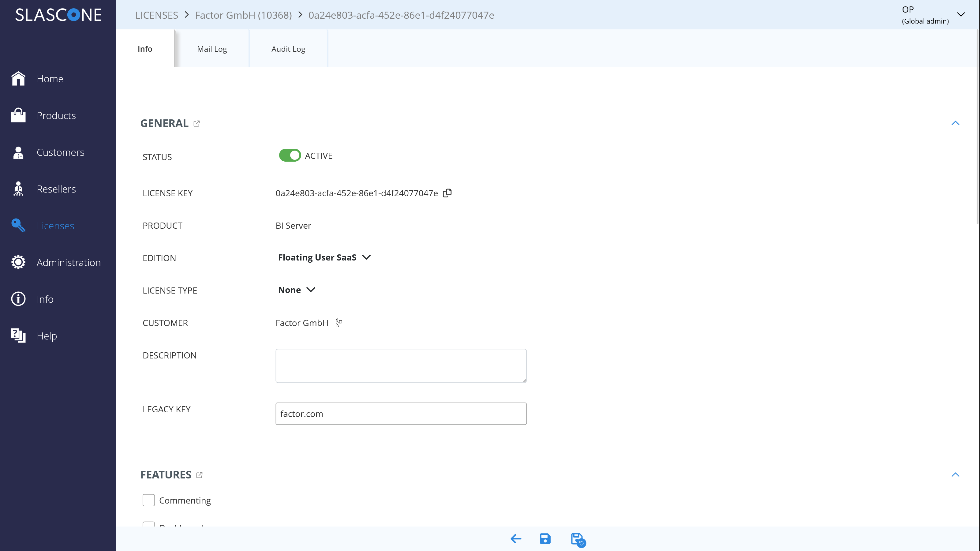
Task: Click the license key breadcrumb entry
Action: click(401, 15)
